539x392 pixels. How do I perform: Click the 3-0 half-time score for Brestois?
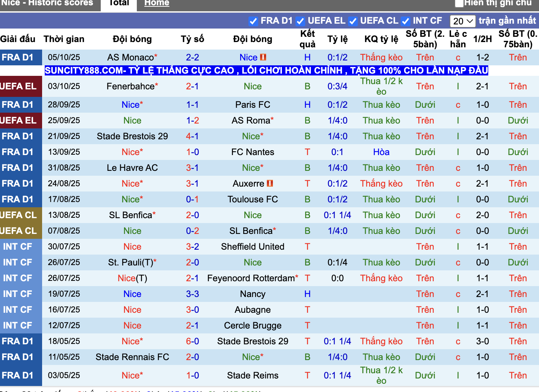[x=483, y=341]
